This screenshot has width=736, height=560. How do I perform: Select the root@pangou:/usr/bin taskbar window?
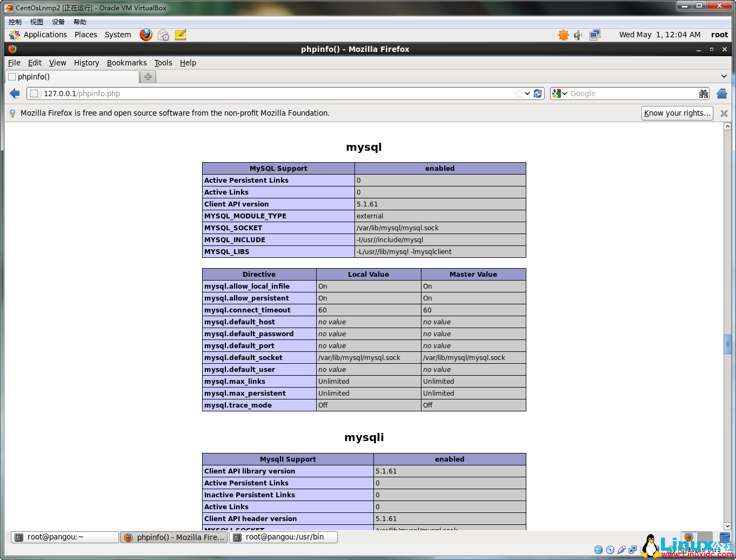[283, 537]
